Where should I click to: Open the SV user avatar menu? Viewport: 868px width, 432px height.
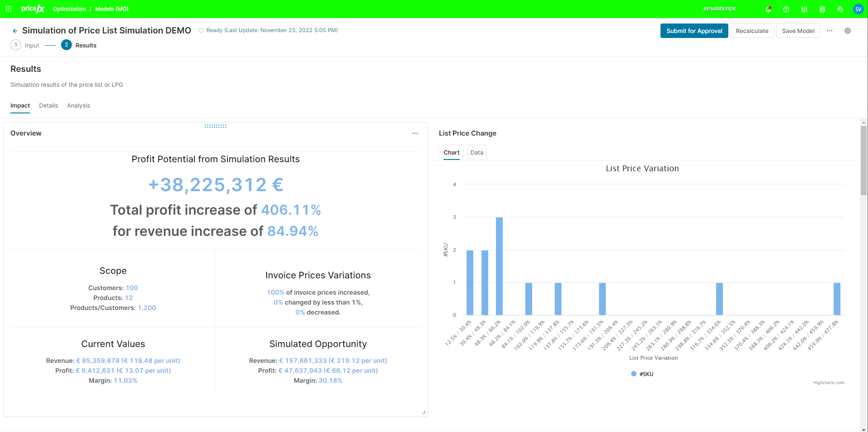858,9
